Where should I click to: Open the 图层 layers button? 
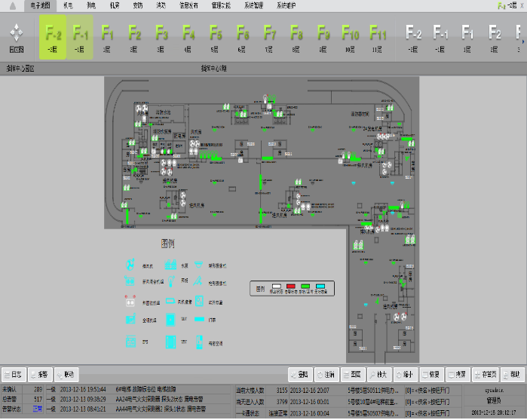click(x=353, y=375)
